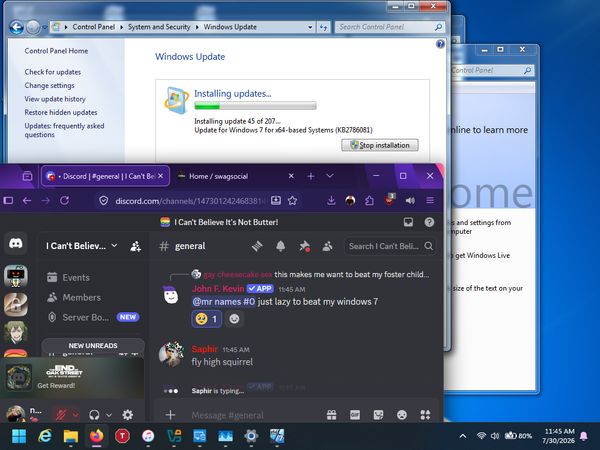Open the Threads icon in #general header

tap(257, 246)
